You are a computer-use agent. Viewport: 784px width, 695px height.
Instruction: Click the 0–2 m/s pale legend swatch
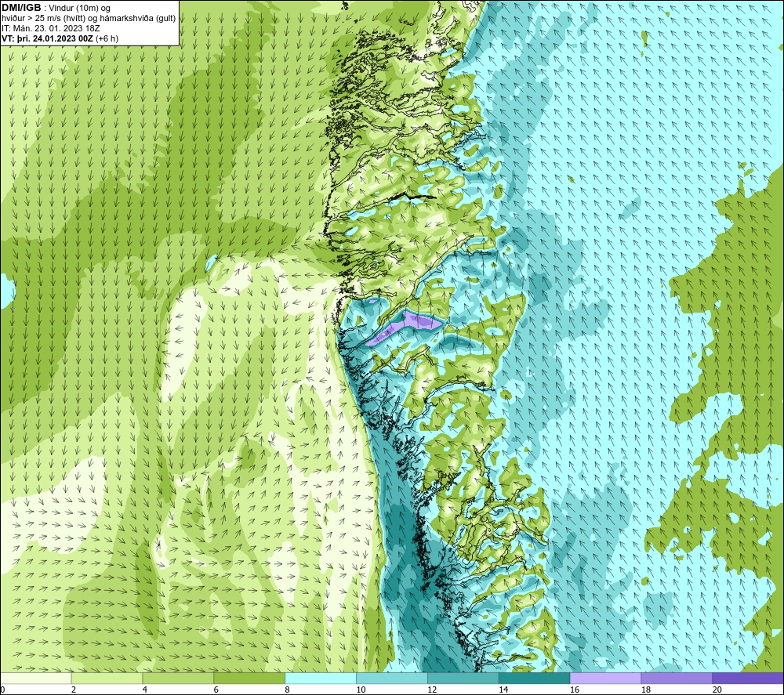coord(36,678)
